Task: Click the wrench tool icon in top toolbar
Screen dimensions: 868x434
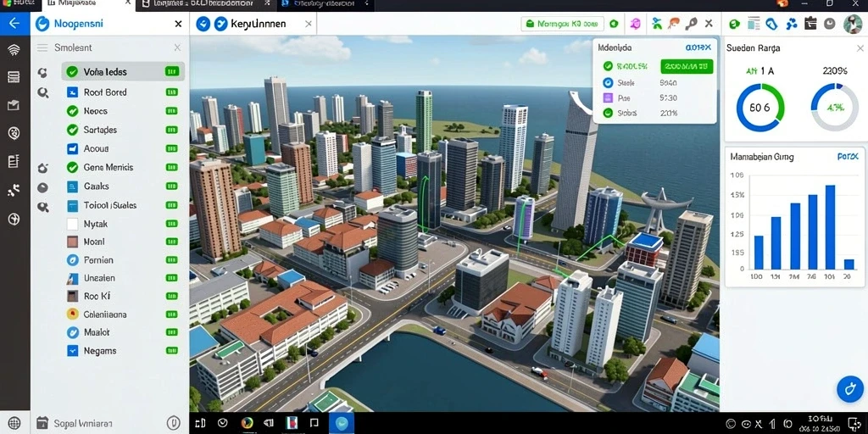Action: tap(691, 24)
